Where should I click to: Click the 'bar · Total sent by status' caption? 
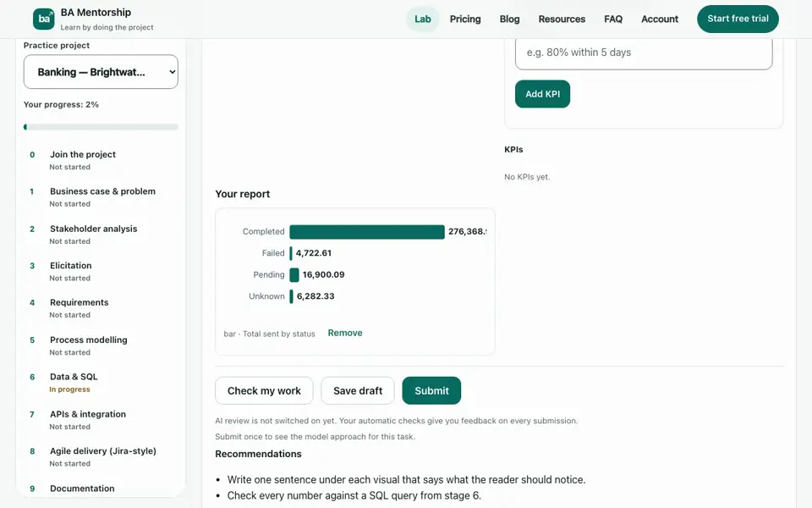(269, 334)
